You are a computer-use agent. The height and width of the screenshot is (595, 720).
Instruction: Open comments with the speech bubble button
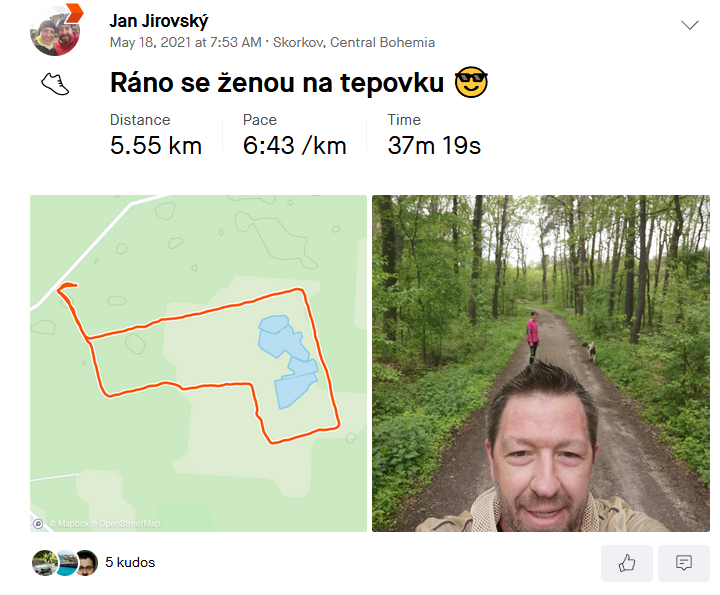pos(684,563)
